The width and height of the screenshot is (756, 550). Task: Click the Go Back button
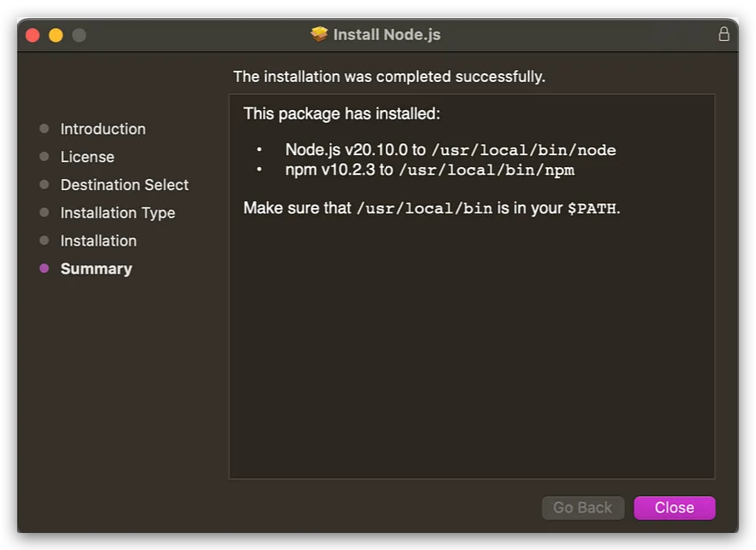(583, 507)
